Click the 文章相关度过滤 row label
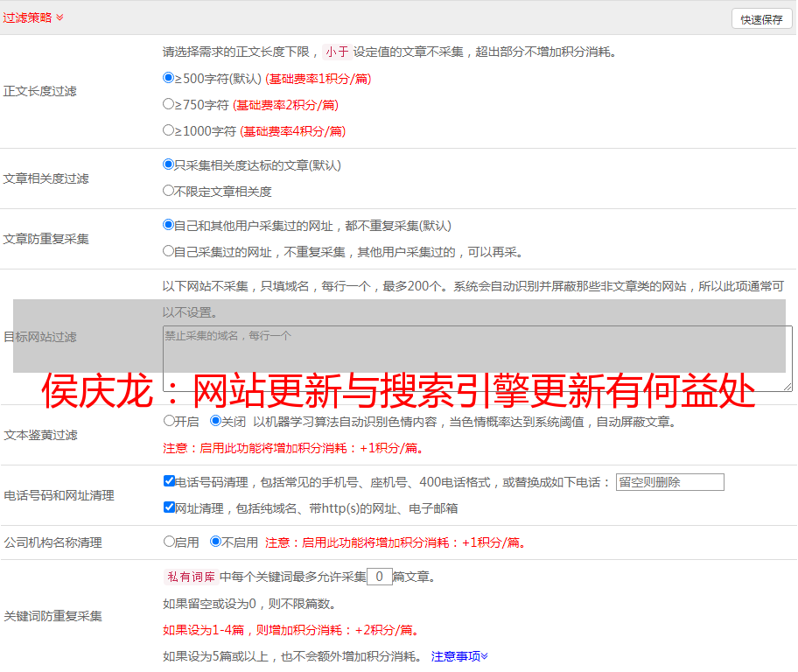Image resolution: width=798 pixels, height=672 pixels. 45,178
